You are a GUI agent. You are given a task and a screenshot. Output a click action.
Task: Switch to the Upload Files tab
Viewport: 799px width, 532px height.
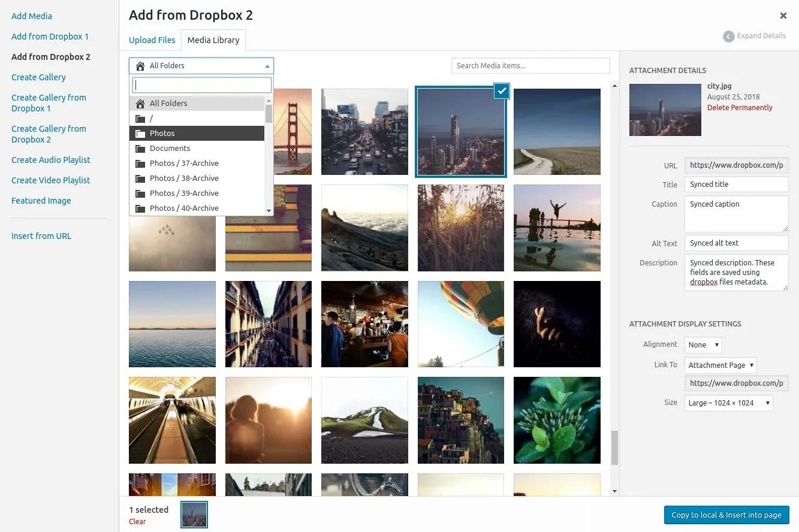pyautogui.click(x=152, y=40)
